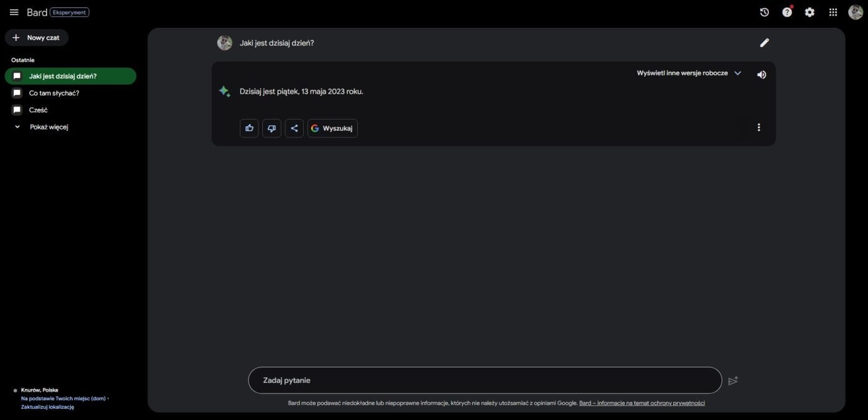
Task: Open account profile avatar top right
Action: (856, 12)
